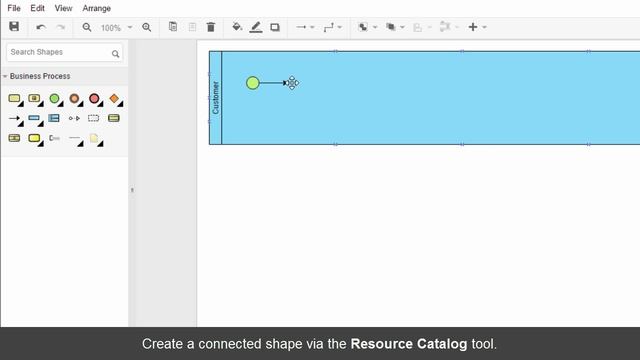Viewport: 640px width, 360px height.
Task: Select the blue Lane shape in palette
Action: tap(54, 118)
